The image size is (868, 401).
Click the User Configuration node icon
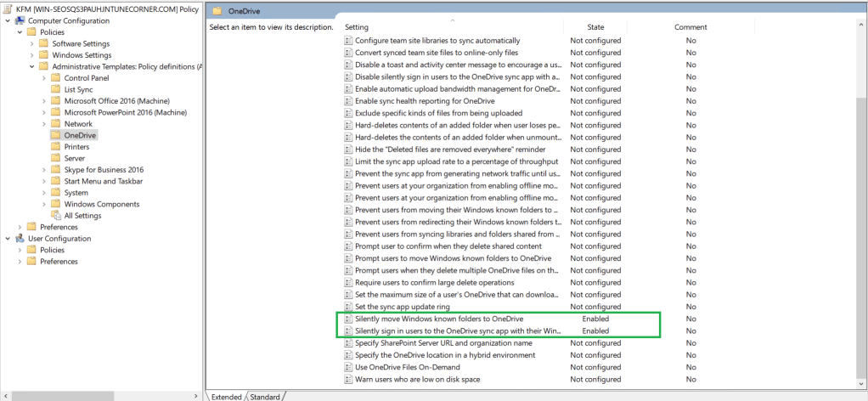20,239
